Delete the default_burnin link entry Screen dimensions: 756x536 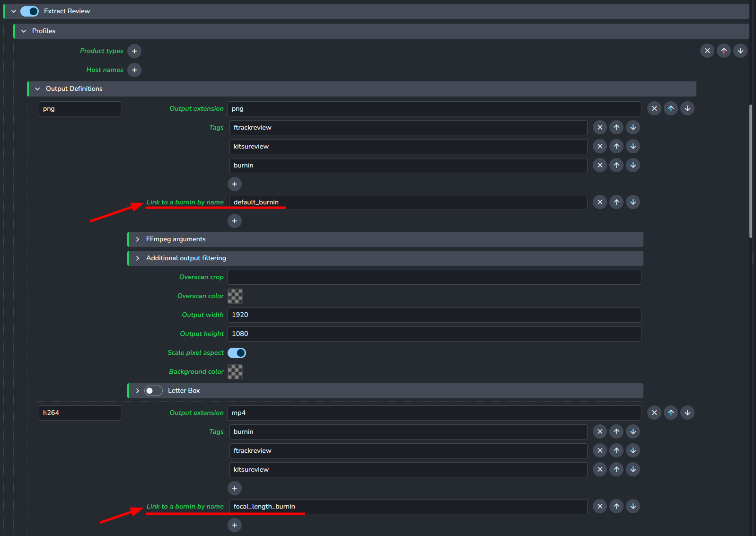(600, 202)
